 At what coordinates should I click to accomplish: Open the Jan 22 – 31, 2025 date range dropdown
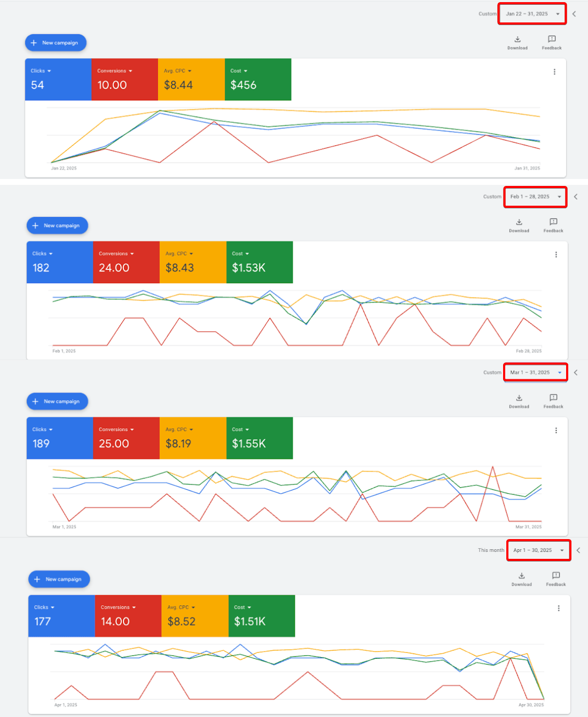(x=532, y=14)
